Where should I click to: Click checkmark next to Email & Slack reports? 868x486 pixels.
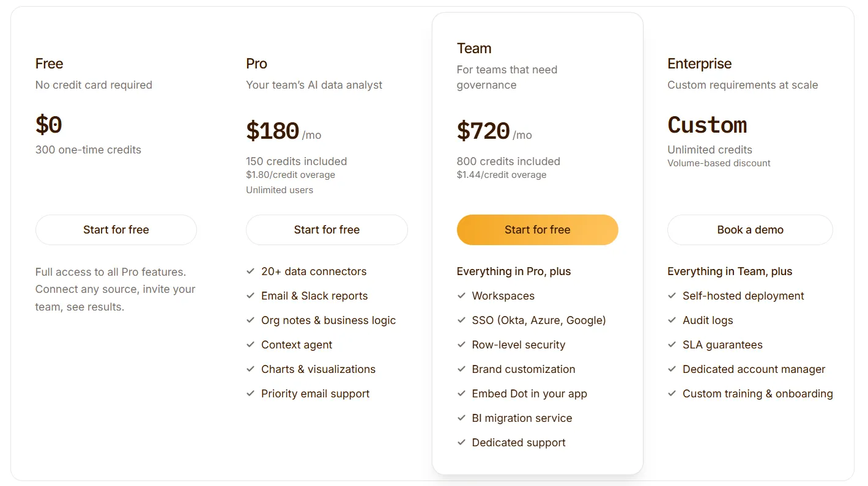pyautogui.click(x=250, y=295)
